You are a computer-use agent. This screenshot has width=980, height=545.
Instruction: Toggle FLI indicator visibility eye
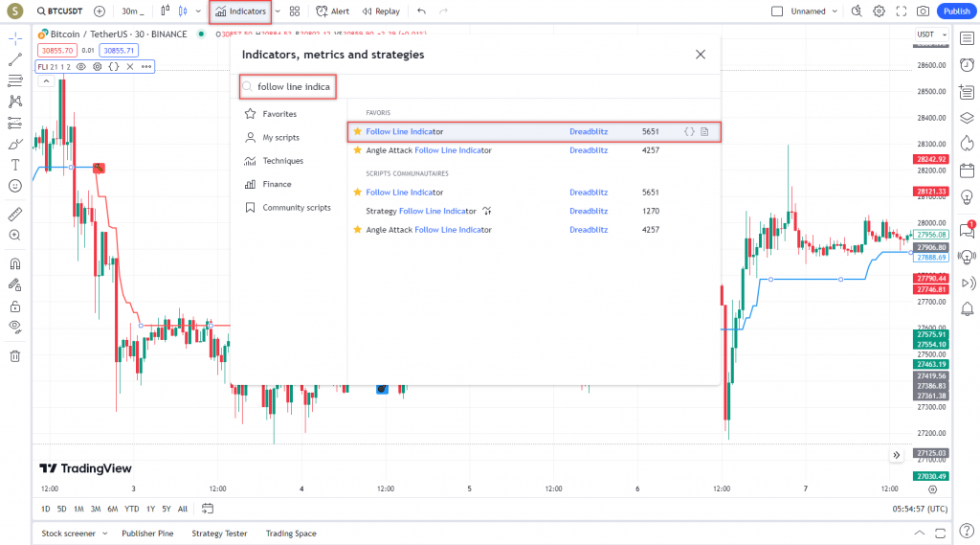coord(81,66)
